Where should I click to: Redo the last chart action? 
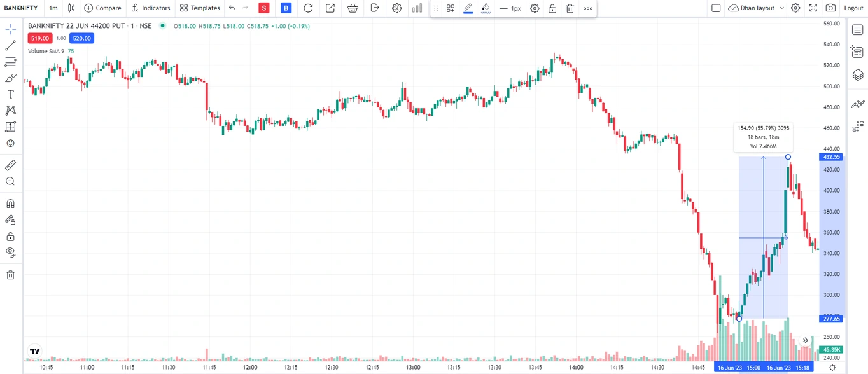pyautogui.click(x=245, y=8)
